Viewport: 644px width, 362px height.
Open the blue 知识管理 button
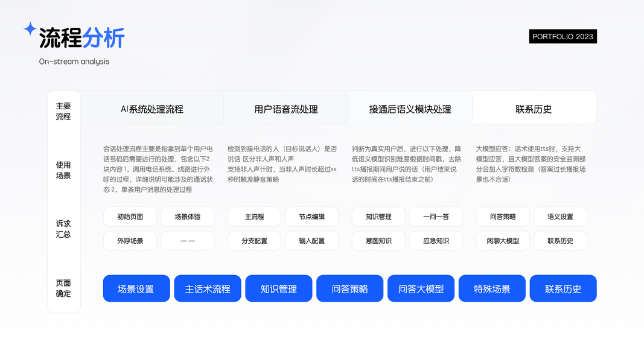point(278,288)
